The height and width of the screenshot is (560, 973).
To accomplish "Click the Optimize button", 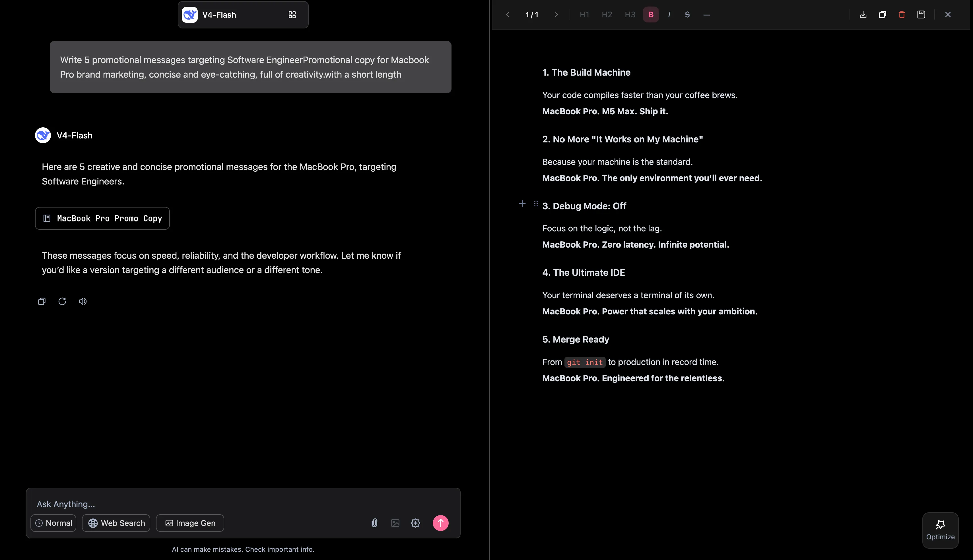I will [x=940, y=530].
